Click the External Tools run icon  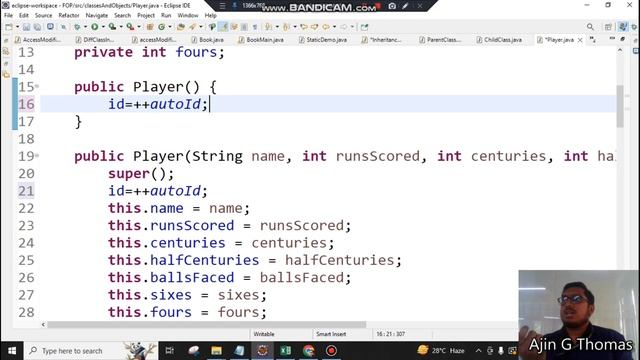coord(130,27)
